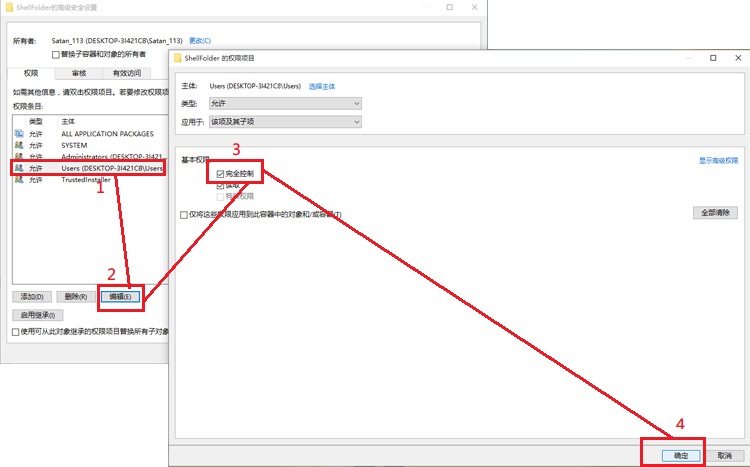Switch to the 审核 (Auditing) tab
This screenshot has width=750, height=467.
(x=78, y=73)
